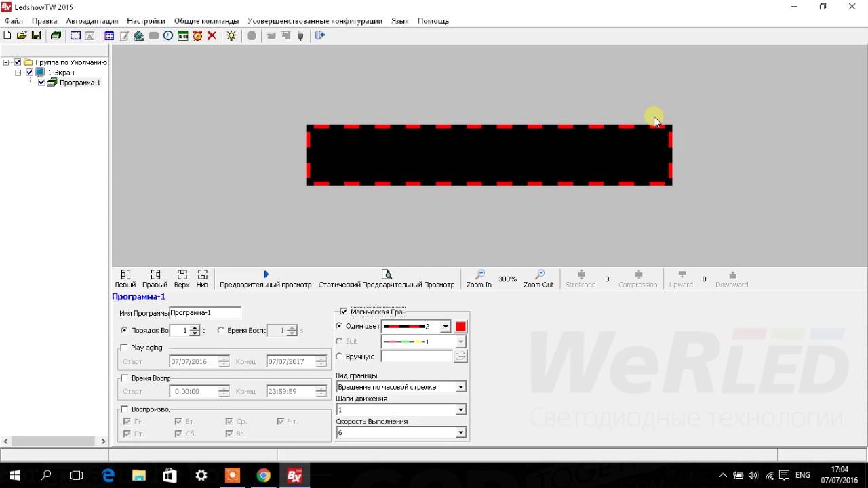Uncheck the 1-Экран tree checkbox
The width and height of the screenshot is (868, 488).
click(x=30, y=73)
